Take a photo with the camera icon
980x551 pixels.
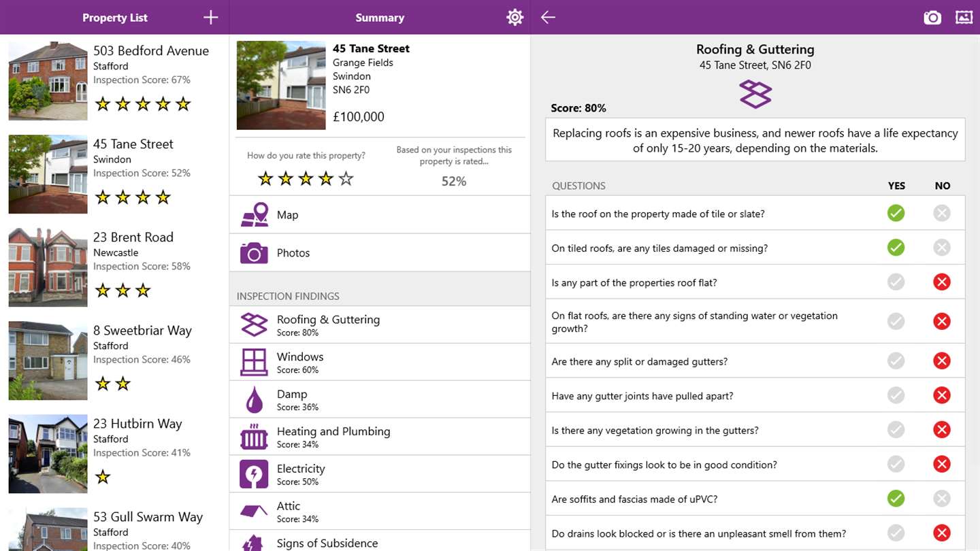932,18
